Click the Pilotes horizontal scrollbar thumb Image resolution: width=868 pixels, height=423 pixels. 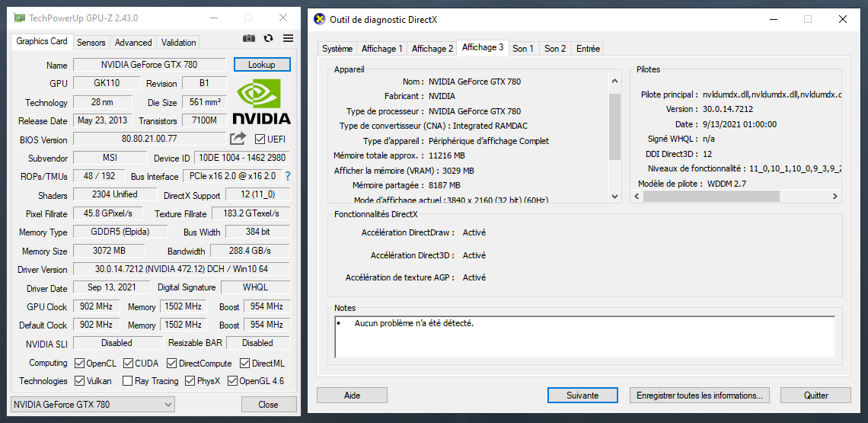(x=711, y=196)
